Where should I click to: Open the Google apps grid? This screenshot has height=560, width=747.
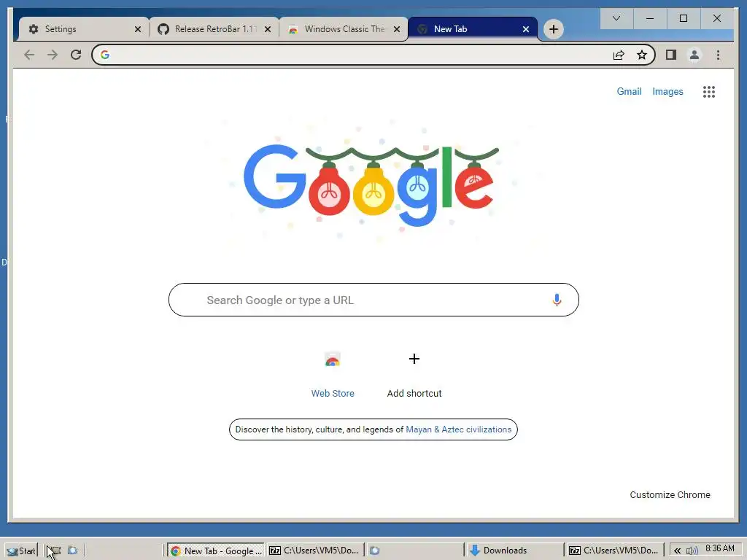coord(709,92)
